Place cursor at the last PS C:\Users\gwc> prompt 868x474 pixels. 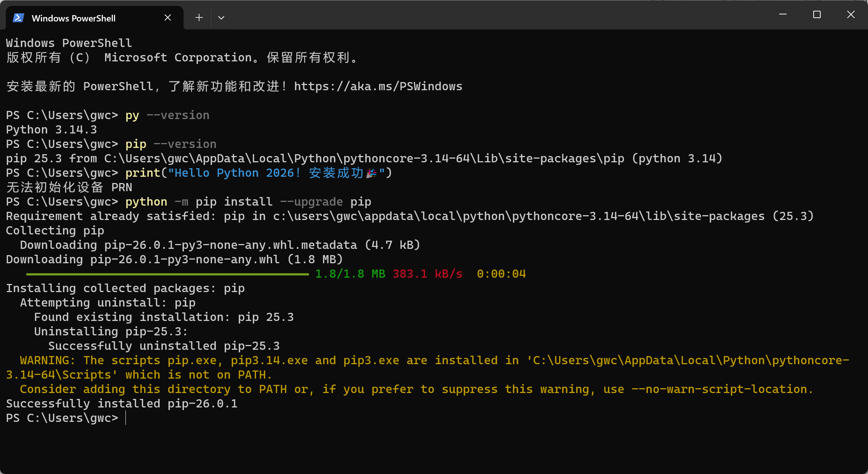tap(127, 418)
